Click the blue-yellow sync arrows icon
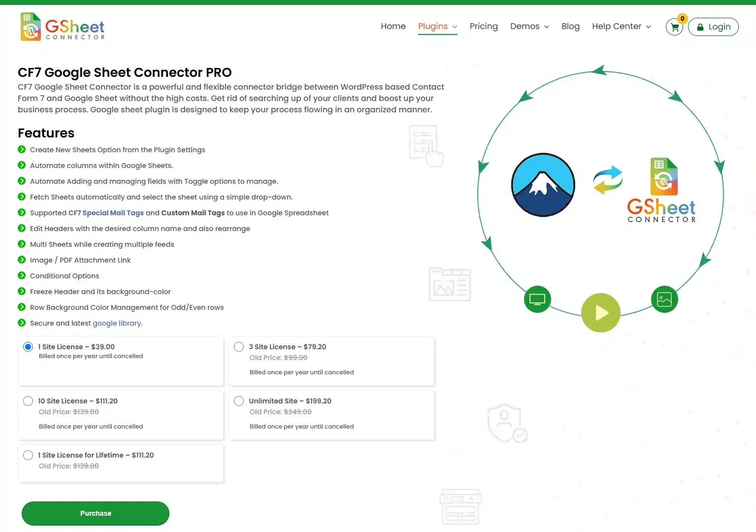This screenshot has height=532, width=756. point(608,180)
